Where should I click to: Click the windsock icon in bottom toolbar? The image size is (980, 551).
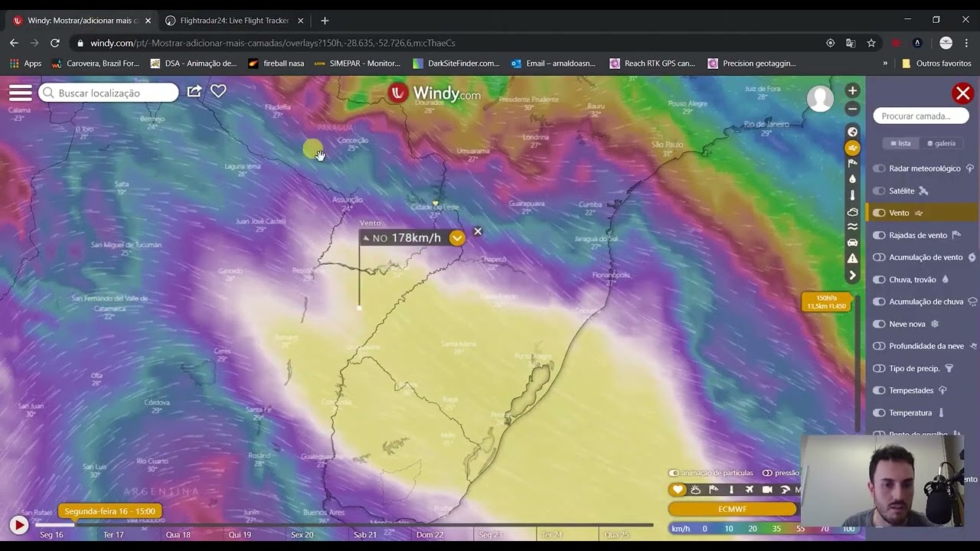point(714,490)
